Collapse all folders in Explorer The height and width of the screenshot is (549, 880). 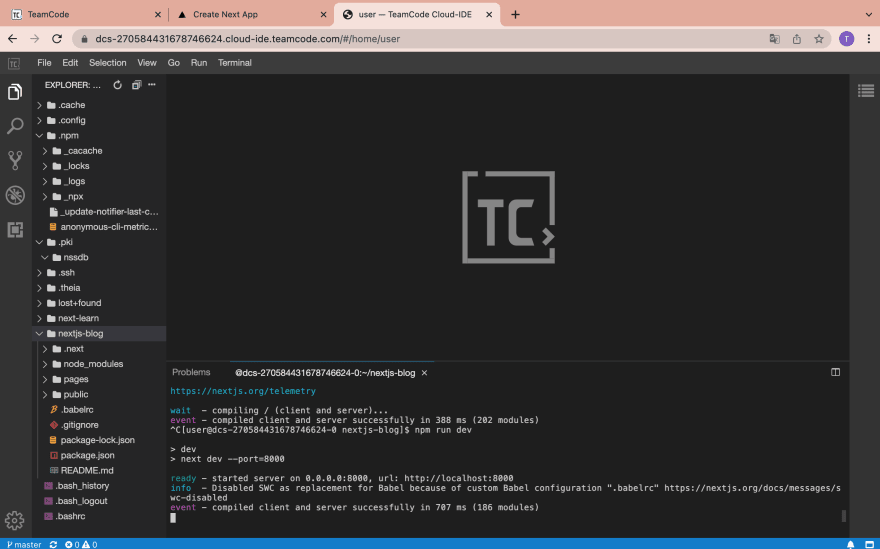[136, 85]
